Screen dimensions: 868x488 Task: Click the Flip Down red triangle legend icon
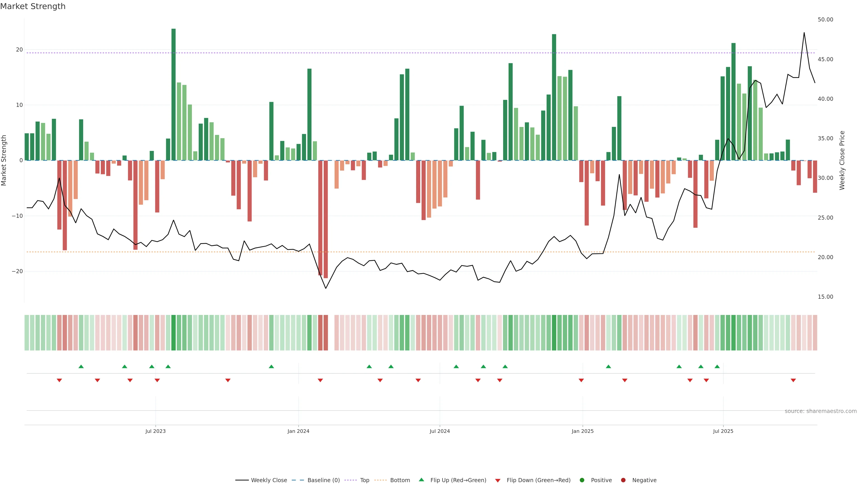(498, 480)
